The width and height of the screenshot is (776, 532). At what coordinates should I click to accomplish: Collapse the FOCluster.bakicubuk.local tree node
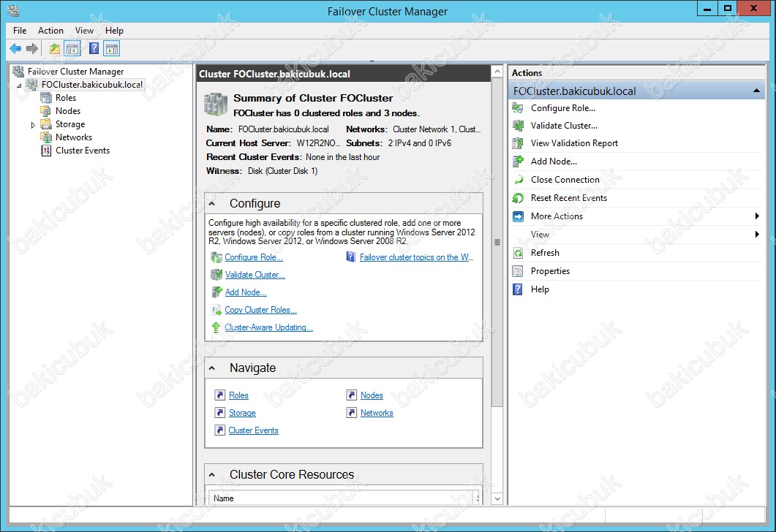pyautogui.click(x=19, y=85)
